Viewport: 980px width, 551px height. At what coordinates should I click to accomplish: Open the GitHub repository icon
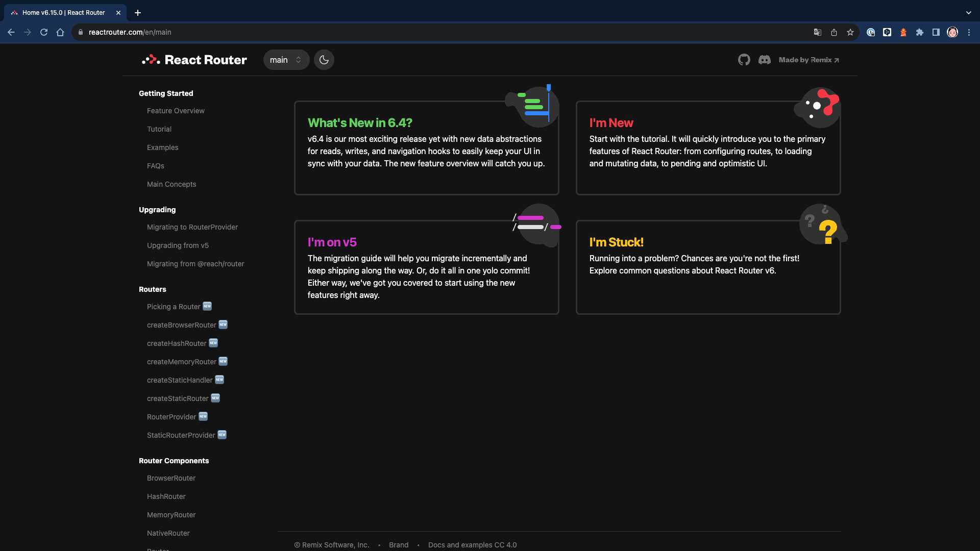tap(744, 60)
